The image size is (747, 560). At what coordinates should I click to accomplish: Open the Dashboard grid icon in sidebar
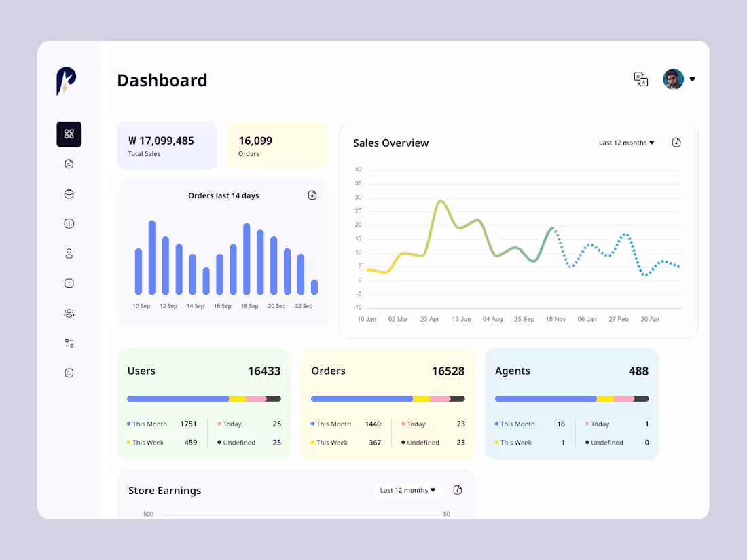(69, 134)
